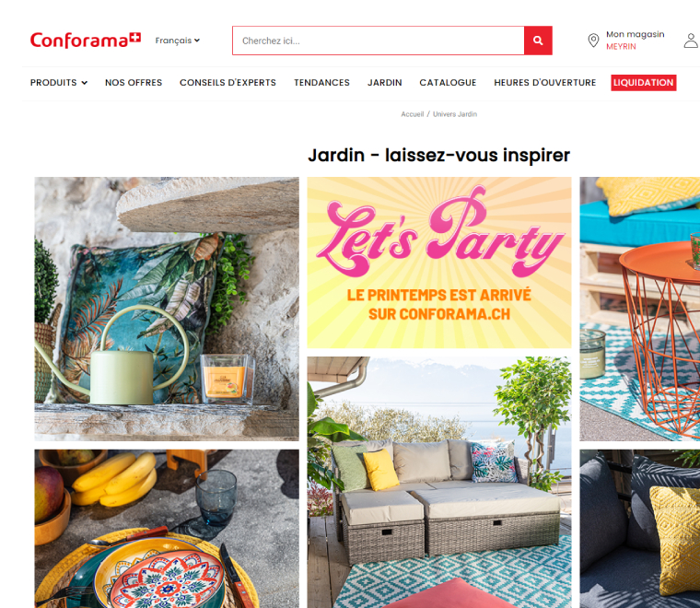Expand the Français language dropdown

(x=177, y=41)
